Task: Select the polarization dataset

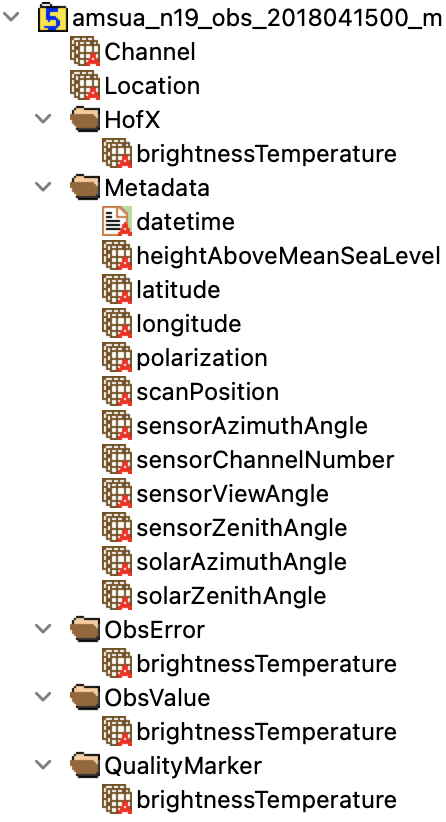Action: point(202,358)
